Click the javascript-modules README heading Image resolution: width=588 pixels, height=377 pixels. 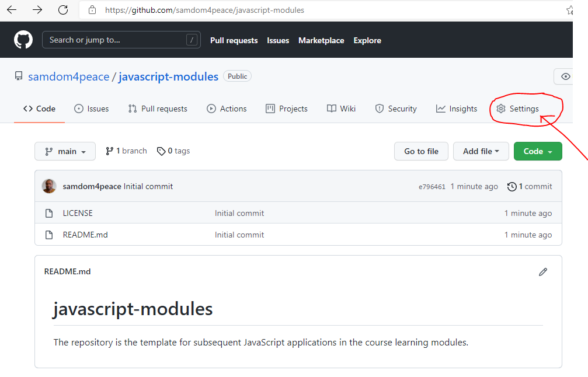coord(133,309)
